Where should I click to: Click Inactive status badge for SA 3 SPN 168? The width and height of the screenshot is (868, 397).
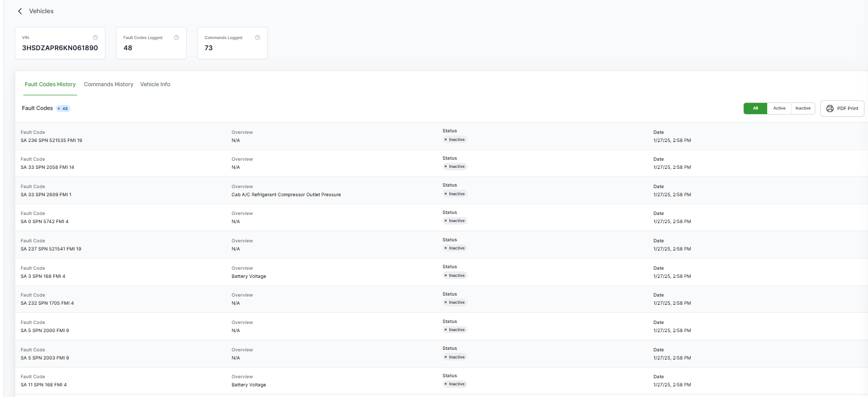[x=455, y=275]
